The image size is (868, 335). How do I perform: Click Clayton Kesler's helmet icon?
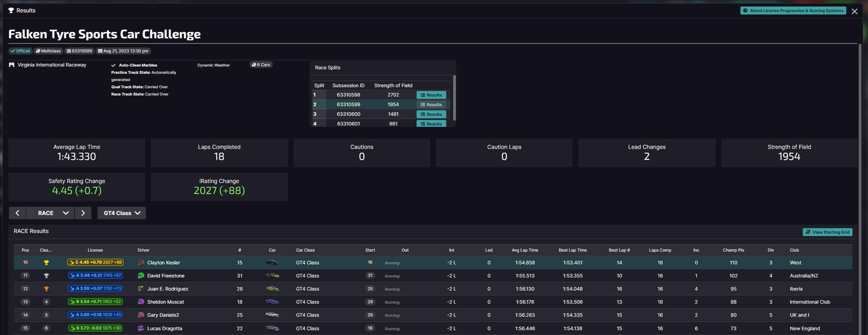141,263
